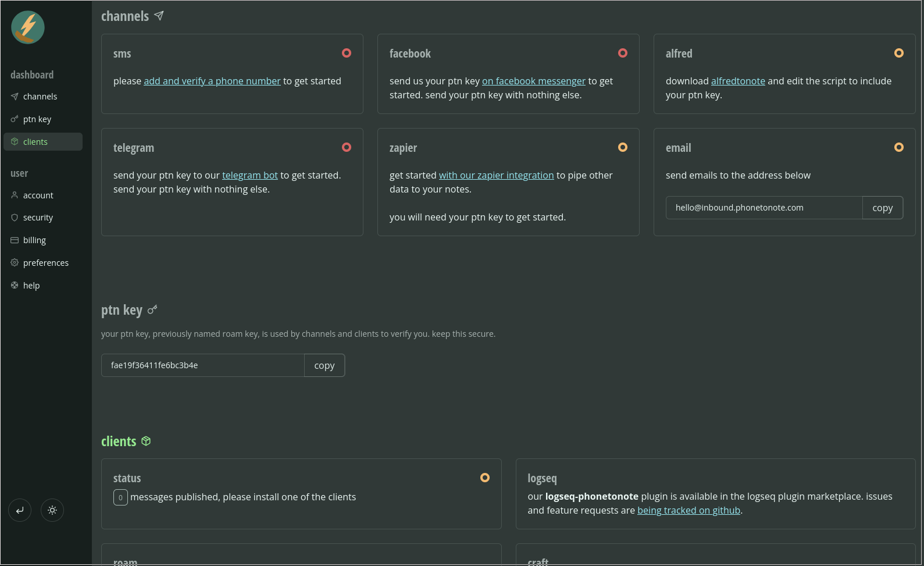
Task: Follow the add and verify a phone number link
Action: point(212,81)
